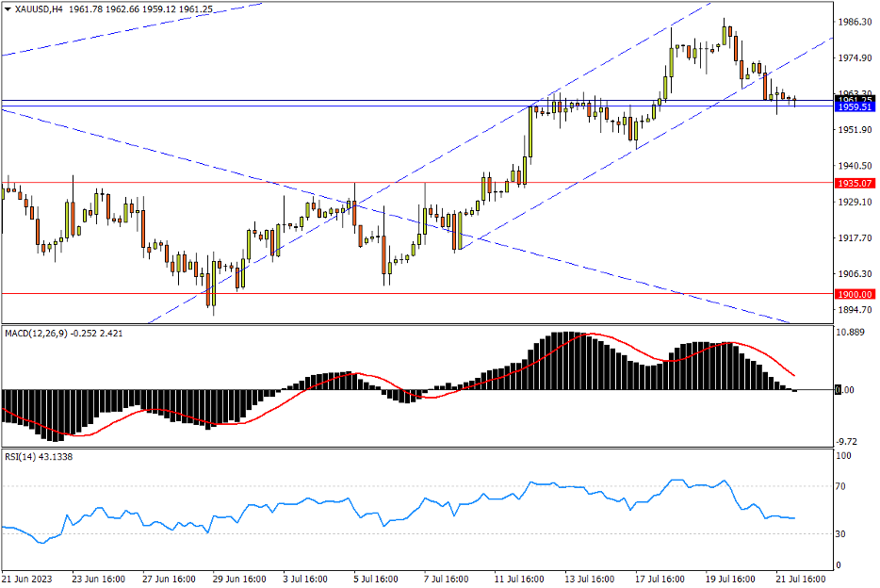Click the red 1935.07 price label
This screenshot has height=588, width=880.
coord(856,183)
